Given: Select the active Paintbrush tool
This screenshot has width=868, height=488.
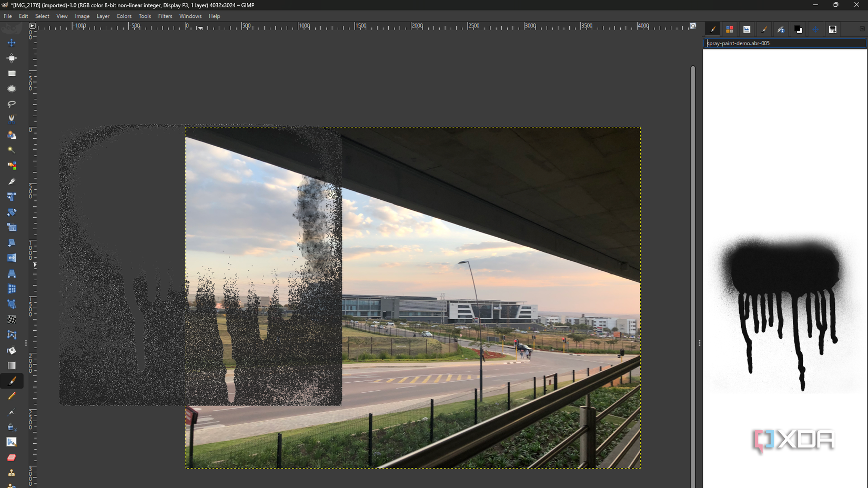Looking at the screenshot, I should pyautogui.click(x=12, y=381).
